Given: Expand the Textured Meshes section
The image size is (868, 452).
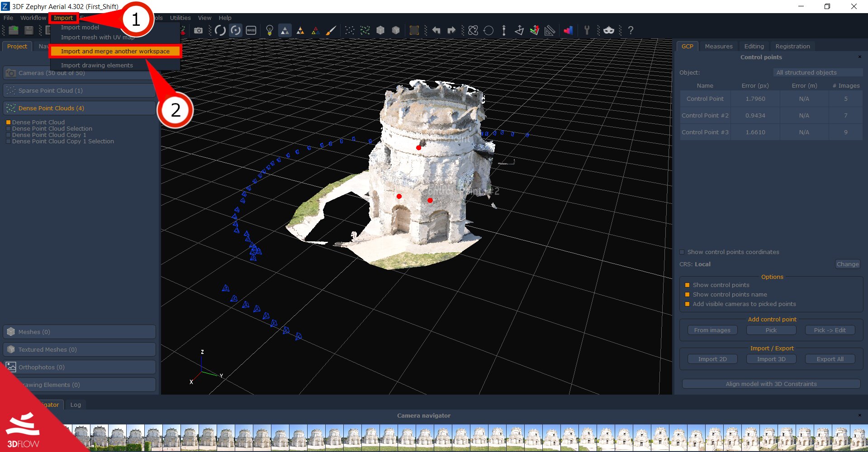Looking at the screenshot, I should [80, 349].
